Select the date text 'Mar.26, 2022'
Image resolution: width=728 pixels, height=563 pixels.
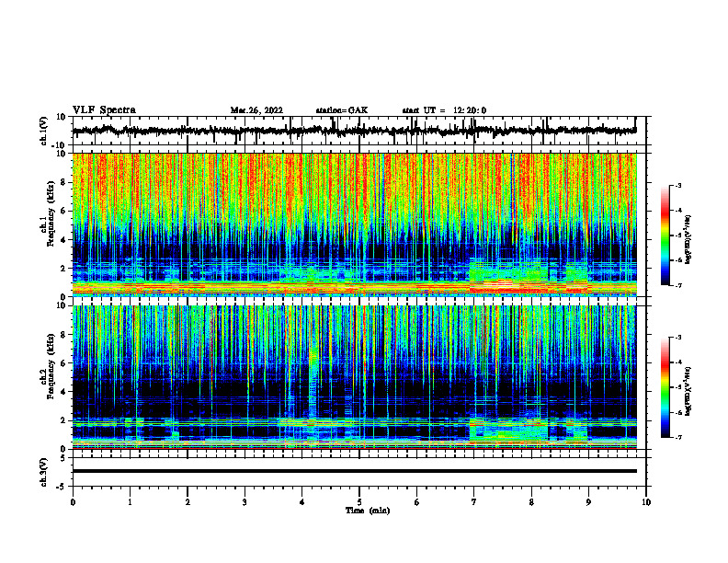click(256, 110)
